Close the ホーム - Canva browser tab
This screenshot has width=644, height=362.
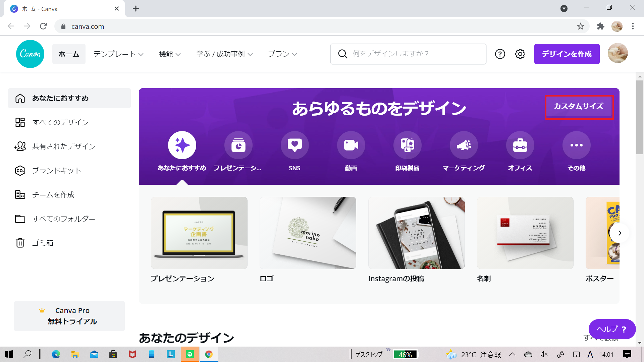click(x=117, y=9)
